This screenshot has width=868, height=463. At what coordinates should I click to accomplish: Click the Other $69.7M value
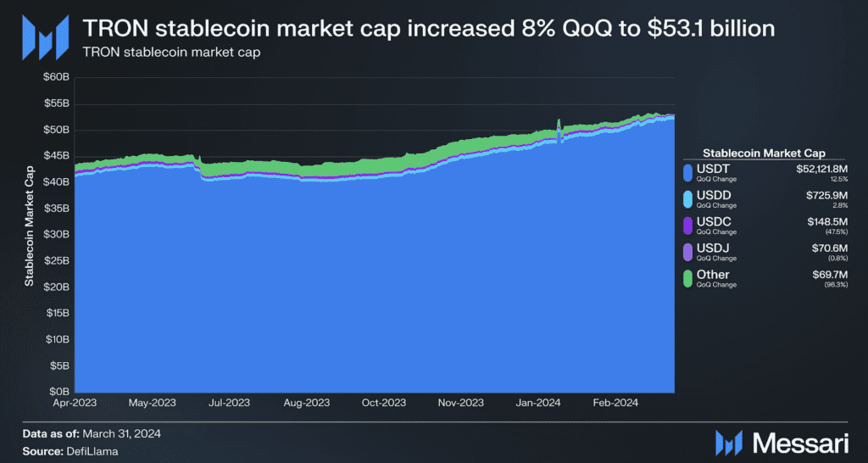[x=829, y=274]
